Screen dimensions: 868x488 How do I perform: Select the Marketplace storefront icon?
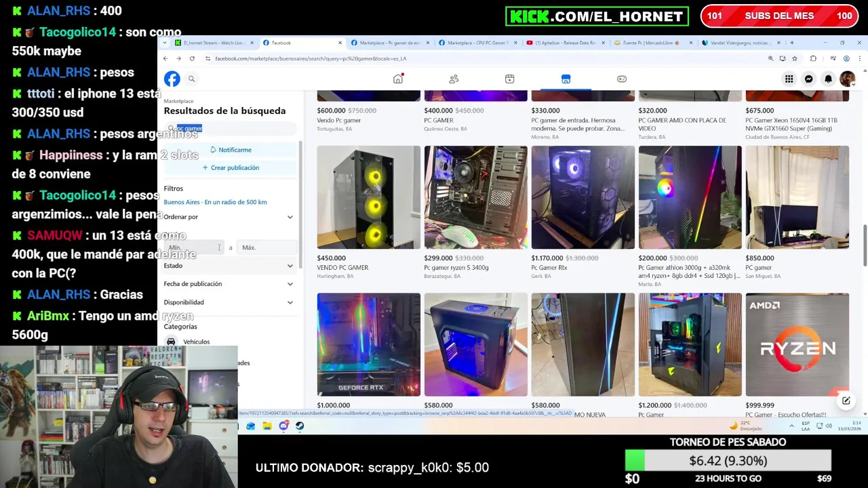(x=566, y=79)
